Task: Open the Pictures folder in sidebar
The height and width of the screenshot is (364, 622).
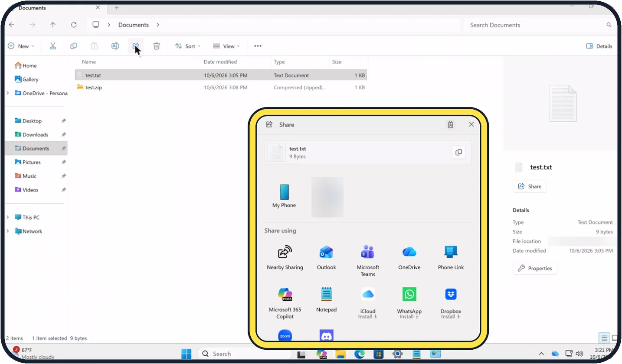Action: (28, 162)
